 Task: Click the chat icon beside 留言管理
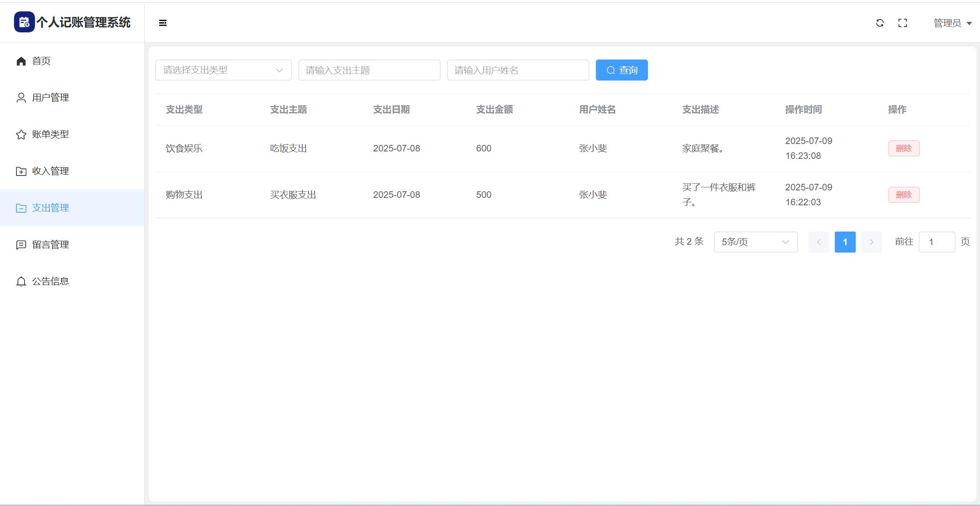point(21,245)
